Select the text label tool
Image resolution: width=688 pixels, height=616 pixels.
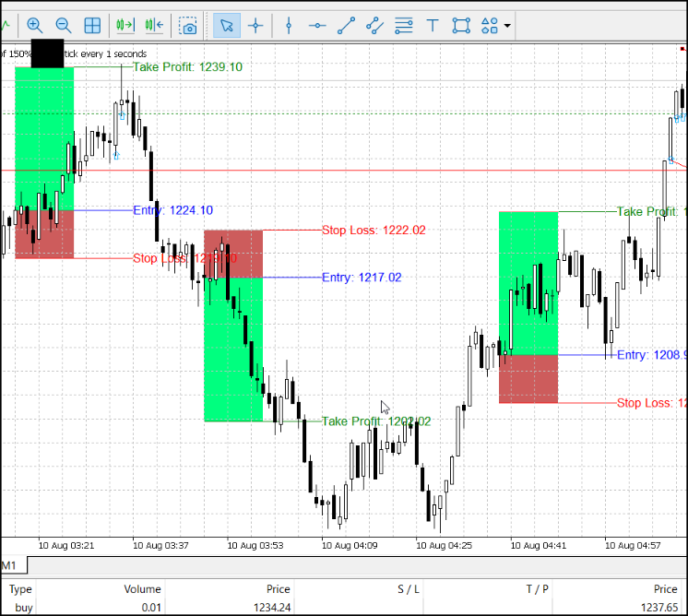pos(433,26)
